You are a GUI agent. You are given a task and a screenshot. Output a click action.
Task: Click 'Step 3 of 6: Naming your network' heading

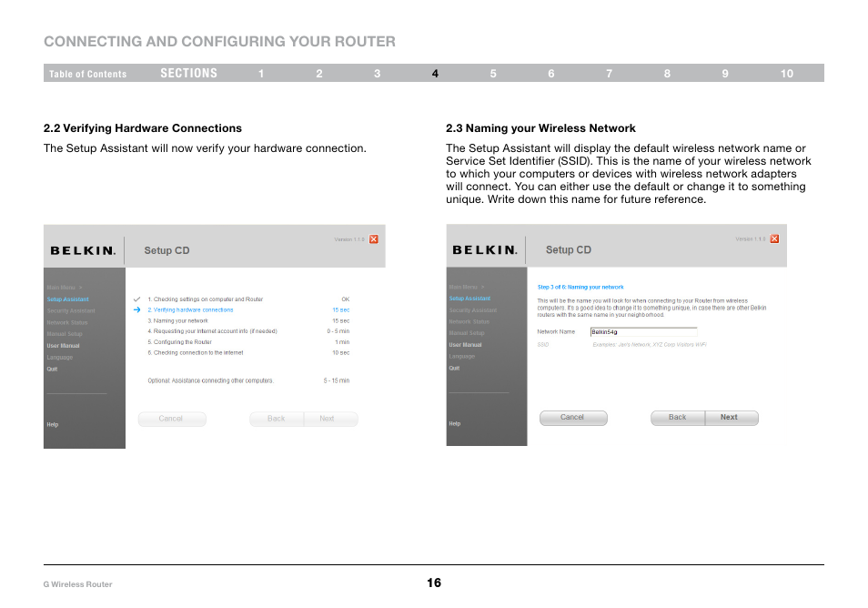click(580, 287)
